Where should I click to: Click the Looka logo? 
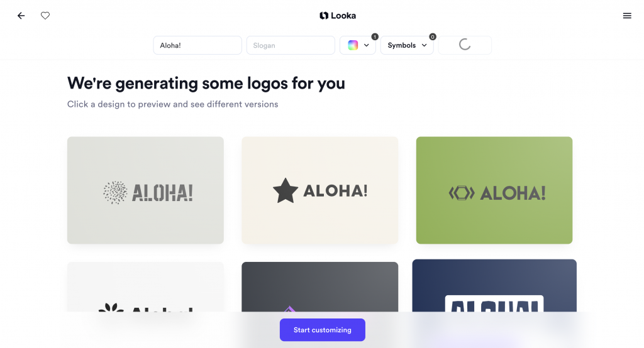338,16
